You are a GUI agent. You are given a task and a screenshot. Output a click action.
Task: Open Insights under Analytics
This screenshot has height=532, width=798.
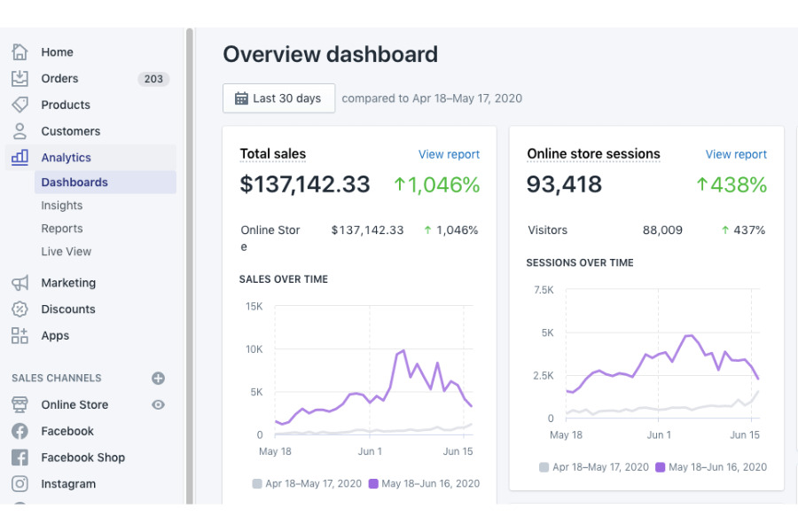[62, 206]
